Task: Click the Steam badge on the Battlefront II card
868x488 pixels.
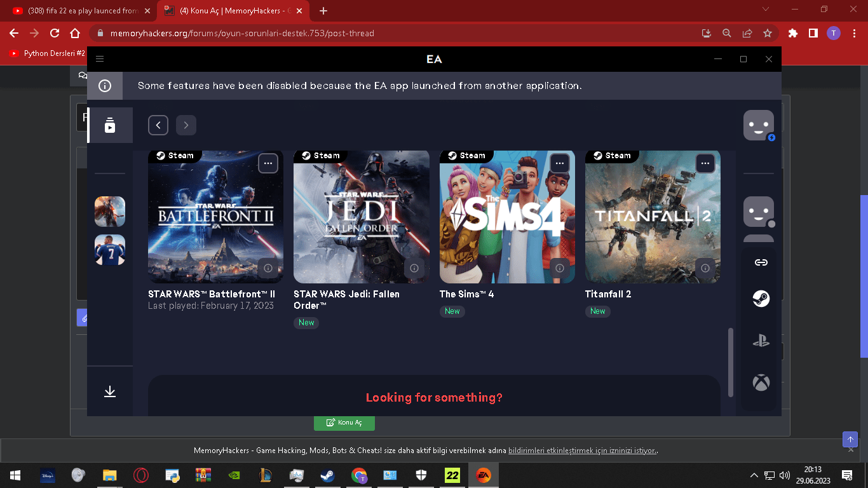Action: (x=175, y=156)
